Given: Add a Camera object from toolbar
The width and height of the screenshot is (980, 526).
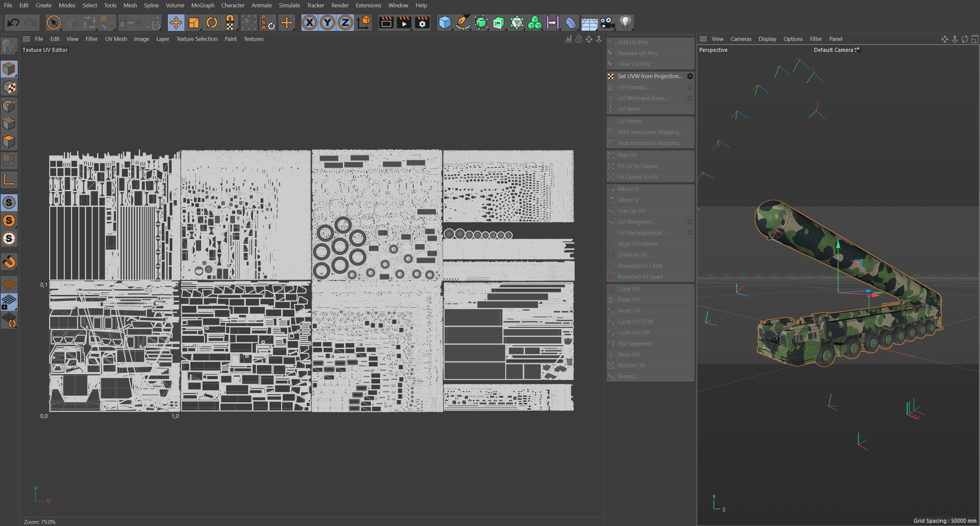Looking at the screenshot, I should (x=607, y=23).
